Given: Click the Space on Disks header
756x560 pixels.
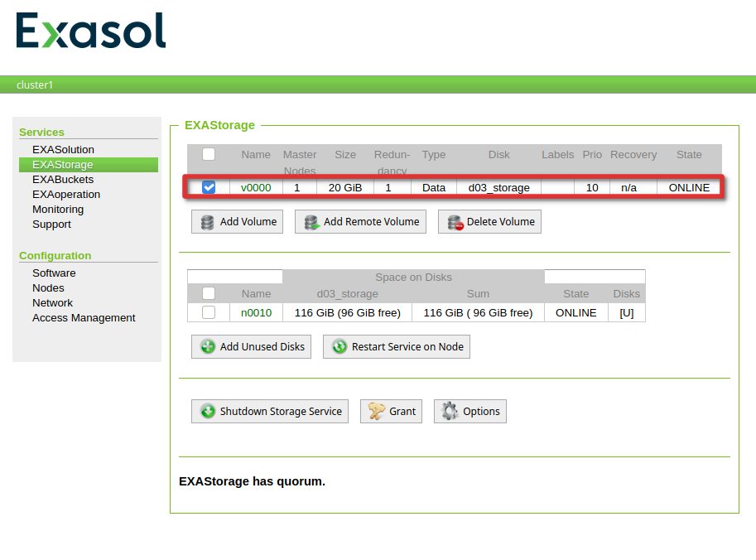Looking at the screenshot, I should tap(413, 278).
